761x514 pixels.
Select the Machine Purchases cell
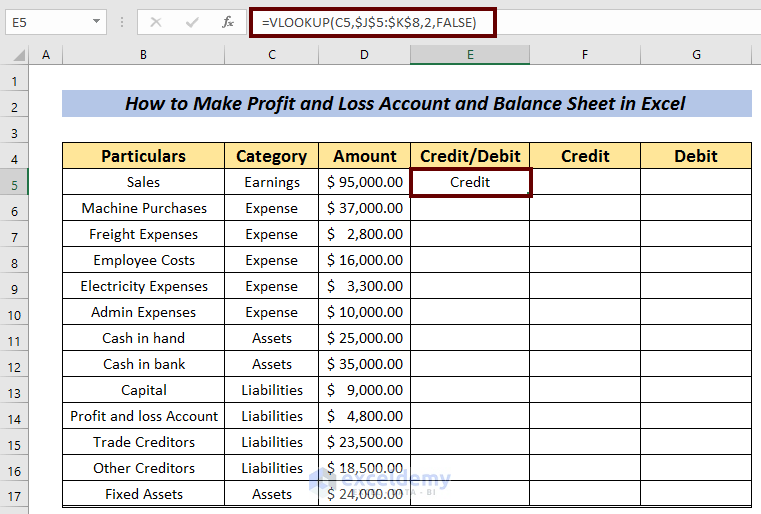click(x=143, y=208)
